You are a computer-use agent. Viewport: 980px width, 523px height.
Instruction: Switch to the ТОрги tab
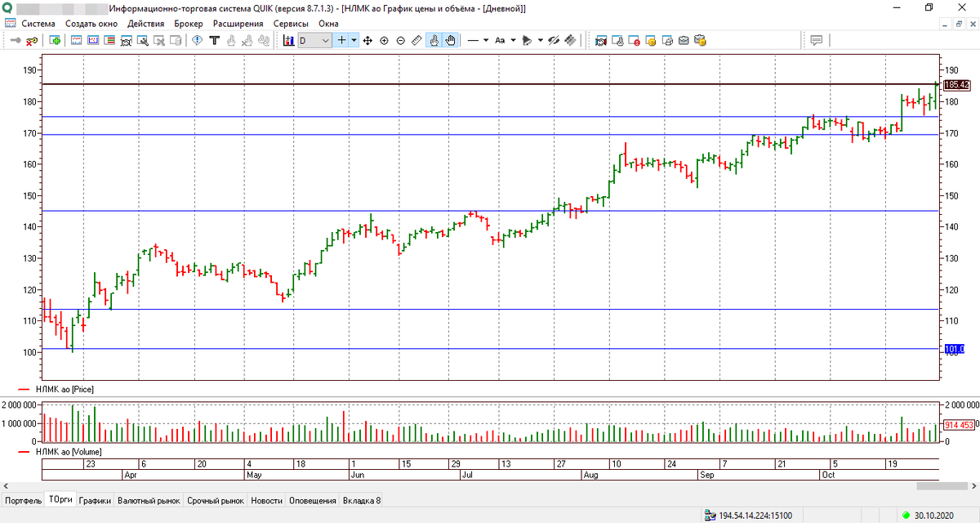coord(60,500)
